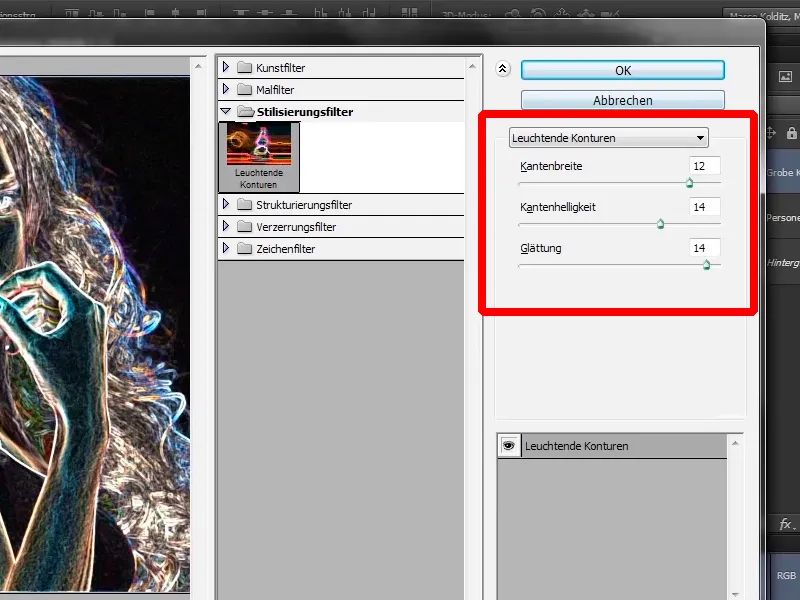The height and width of the screenshot is (600, 800).
Task: Click the Kantenbreite value field
Action: pos(705,166)
